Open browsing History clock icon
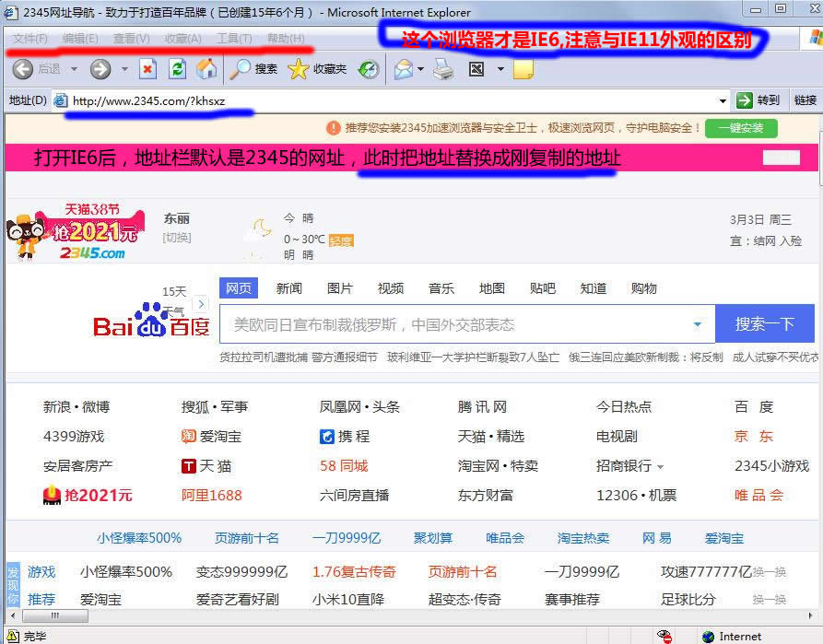823x644 pixels. [369, 69]
